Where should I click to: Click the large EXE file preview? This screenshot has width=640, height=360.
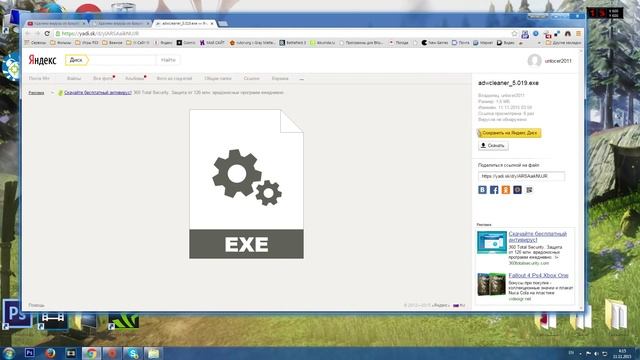[246, 184]
